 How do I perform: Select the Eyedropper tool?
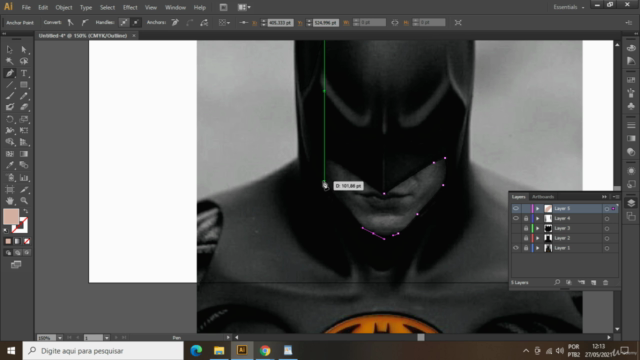click(x=9, y=165)
